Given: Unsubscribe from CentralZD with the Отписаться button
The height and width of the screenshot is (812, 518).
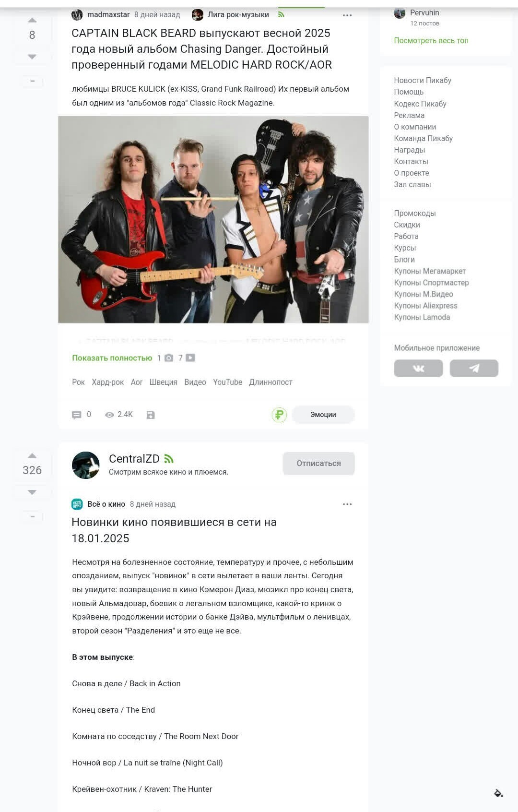Looking at the screenshot, I should pyautogui.click(x=318, y=463).
